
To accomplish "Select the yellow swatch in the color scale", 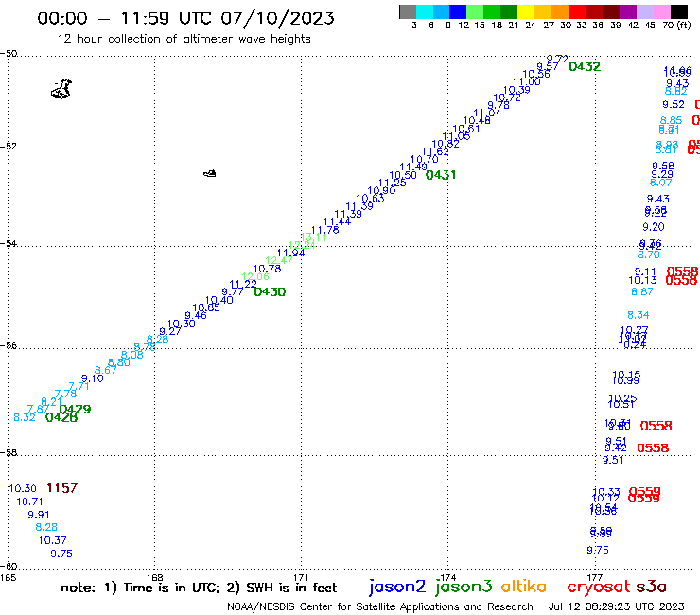I will (x=526, y=11).
